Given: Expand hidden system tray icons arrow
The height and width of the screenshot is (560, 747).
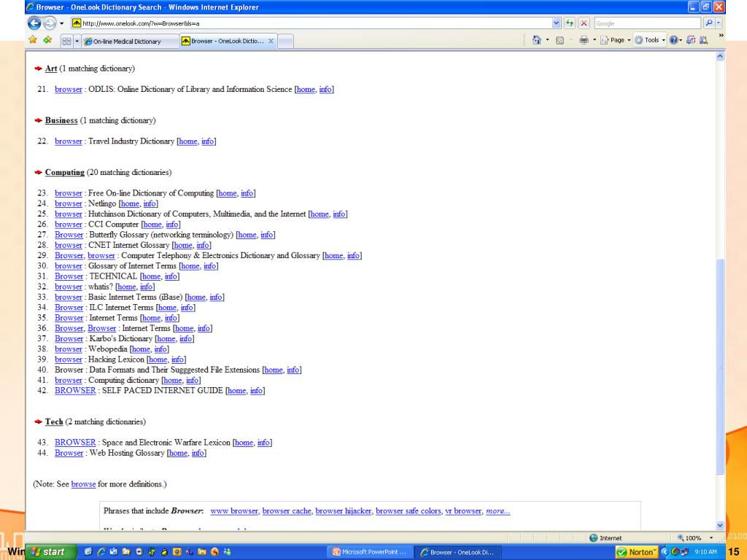Looking at the screenshot, I should coord(665,553).
